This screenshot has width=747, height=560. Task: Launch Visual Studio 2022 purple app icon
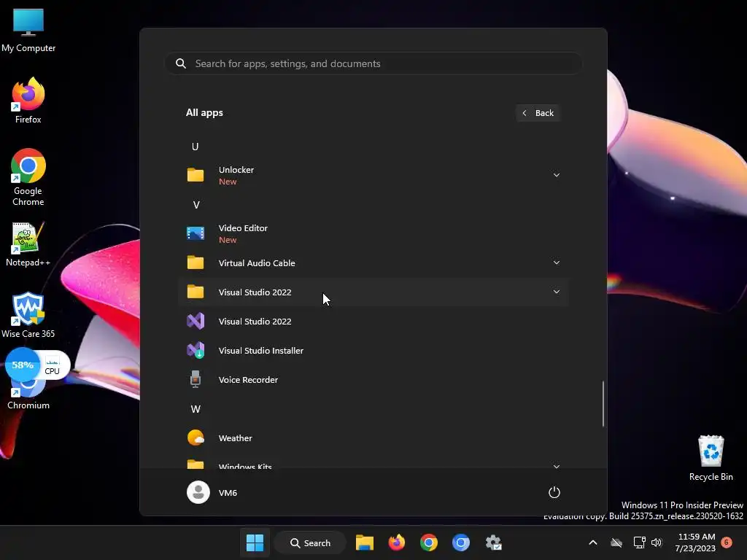(x=196, y=322)
